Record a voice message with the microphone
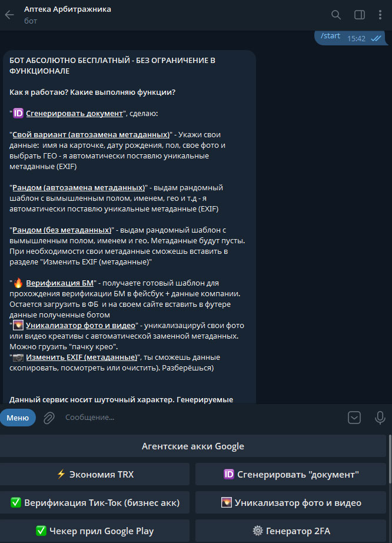The image size is (392, 543). point(380,418)
